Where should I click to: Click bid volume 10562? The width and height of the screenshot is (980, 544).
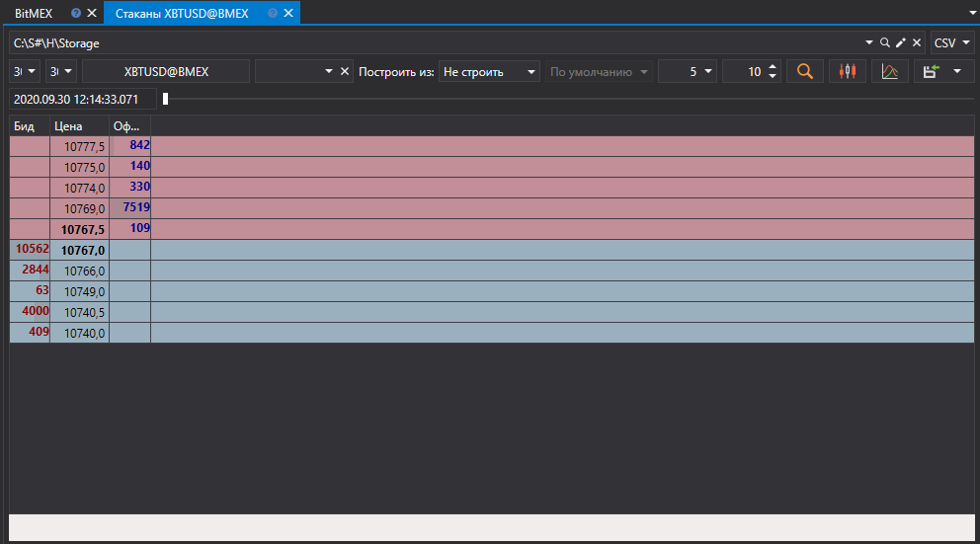click(x=32, y=249)
